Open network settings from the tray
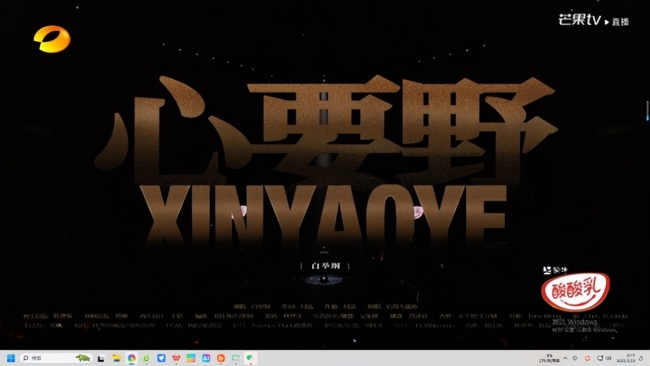 pos(600,358)
